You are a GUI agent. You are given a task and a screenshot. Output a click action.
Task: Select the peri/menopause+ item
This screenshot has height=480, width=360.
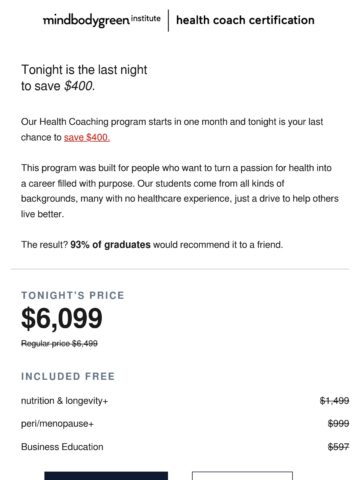tap(57, 424)
